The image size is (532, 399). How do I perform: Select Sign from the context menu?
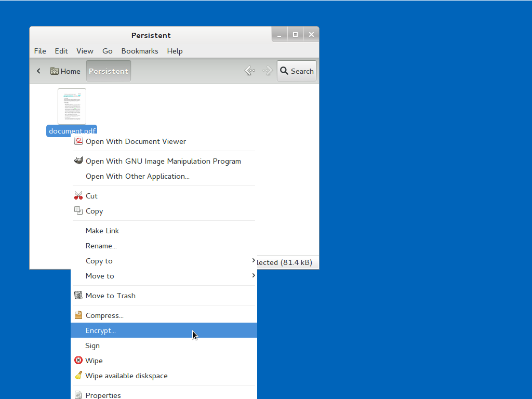pos(92,345)
